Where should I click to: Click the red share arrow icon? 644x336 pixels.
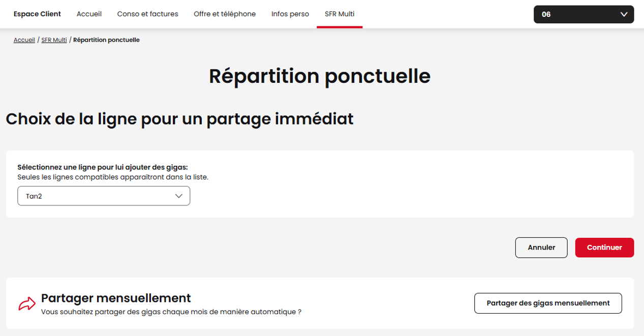(x=27, y=303)
